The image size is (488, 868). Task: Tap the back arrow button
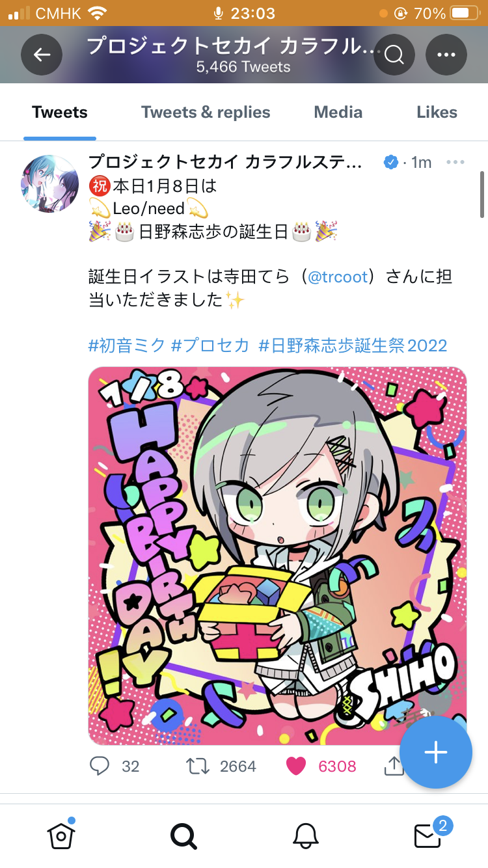click(x=42, y=55)
